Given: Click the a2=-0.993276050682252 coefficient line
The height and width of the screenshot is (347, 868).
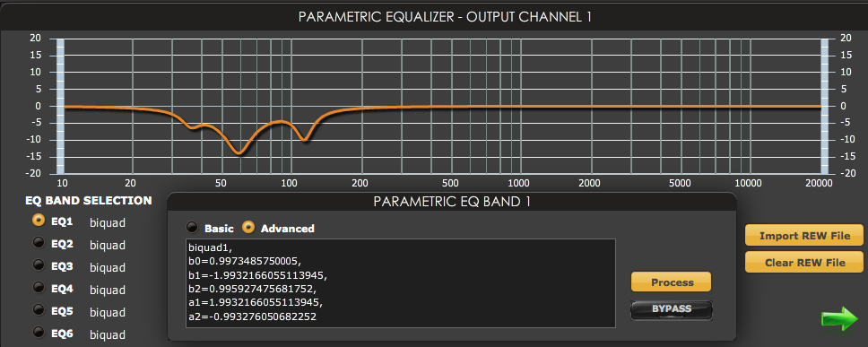Looking at the screenshot, I should [253, 317].
